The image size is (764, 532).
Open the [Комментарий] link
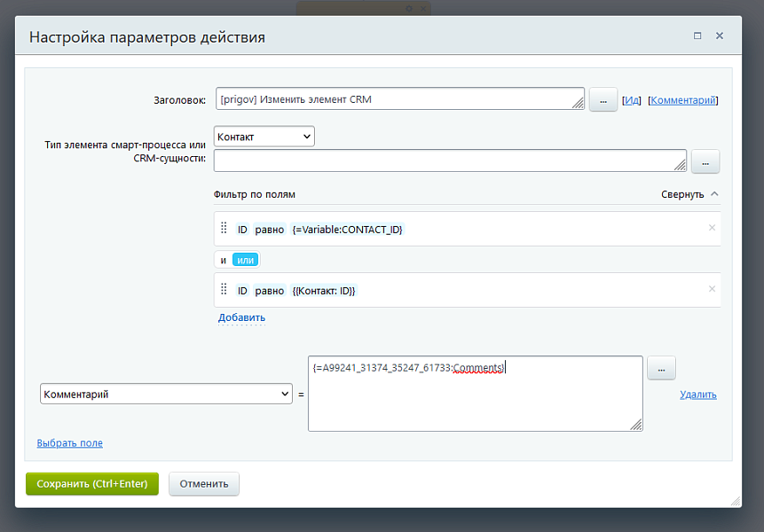[684, 99]
